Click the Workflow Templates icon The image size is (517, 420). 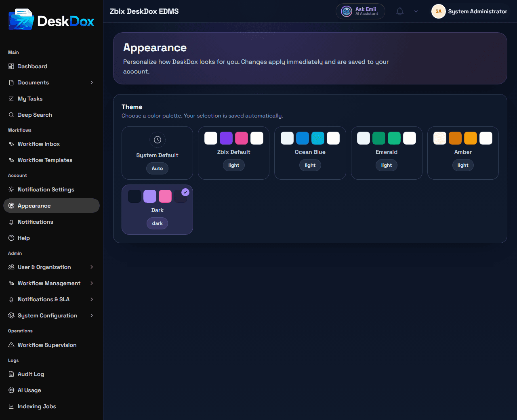pyautogui.click(x=11, y=160)
